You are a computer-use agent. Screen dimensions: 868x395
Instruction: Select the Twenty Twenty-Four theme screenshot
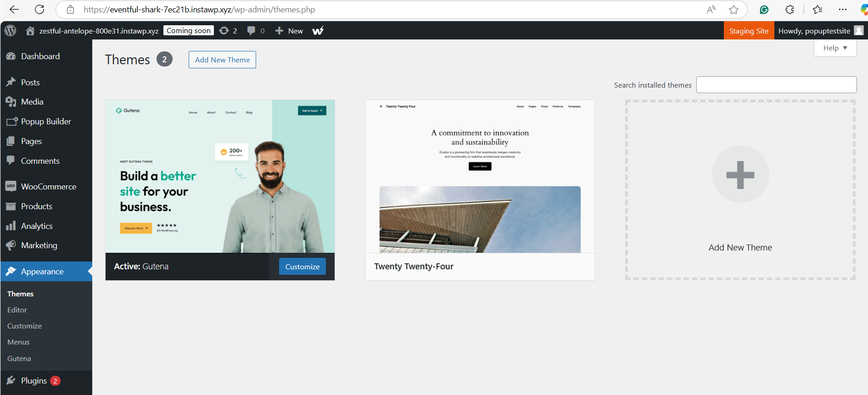[x=480, y=176]
